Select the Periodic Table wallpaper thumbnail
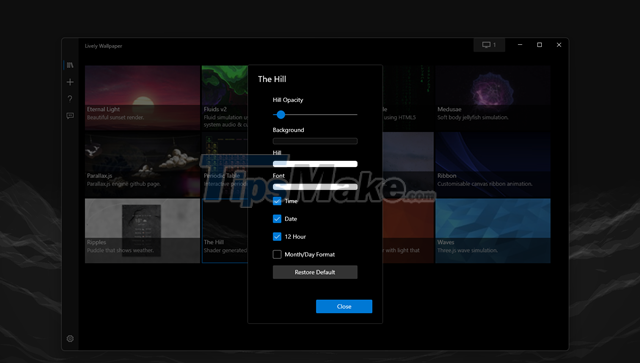640x363 pixels. (225, 164)
